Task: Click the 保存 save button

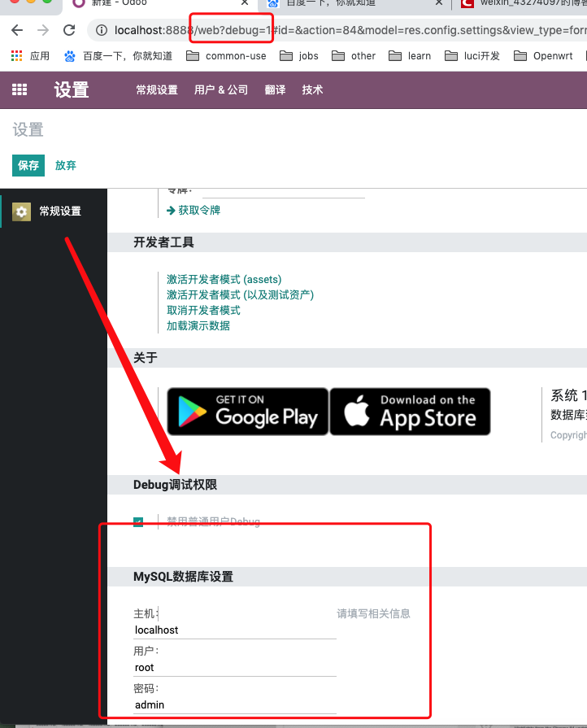Action: (x=28, y=165)
